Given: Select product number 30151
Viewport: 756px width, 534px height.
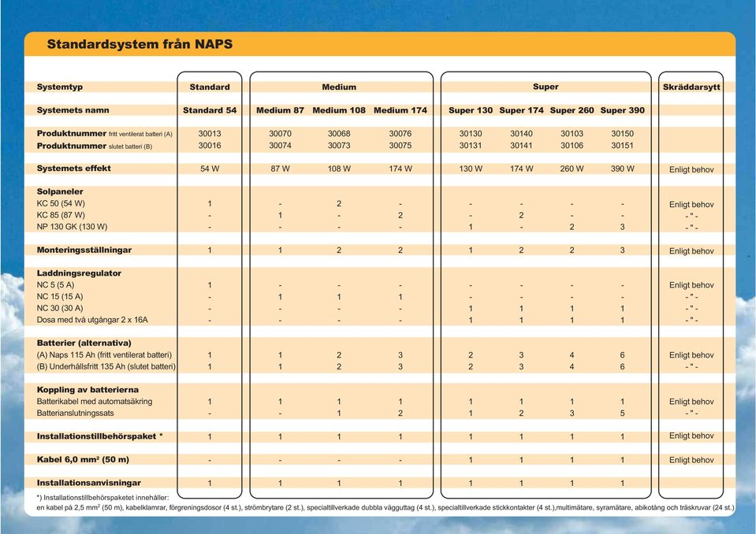Looking at the screenshot, I should click(x=623, y=146).
